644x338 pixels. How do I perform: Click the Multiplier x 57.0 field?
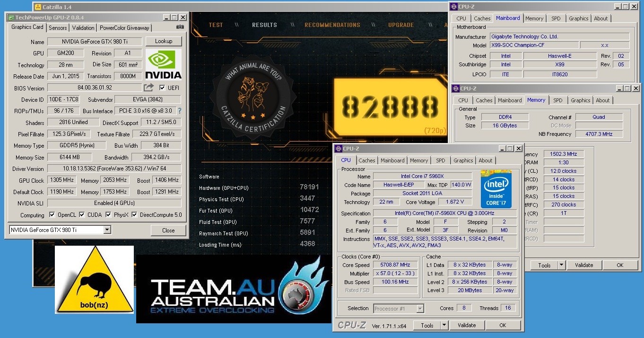click(396, 274)
